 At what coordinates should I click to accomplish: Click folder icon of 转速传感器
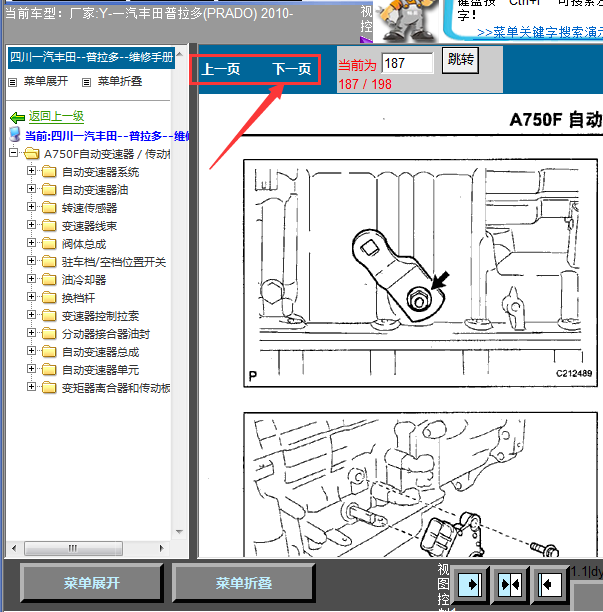[49, 207]
